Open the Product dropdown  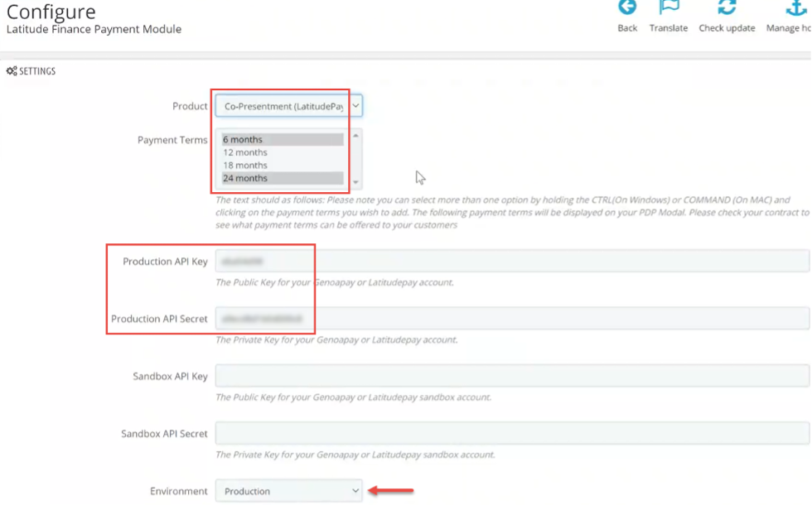tap(289, 106)
